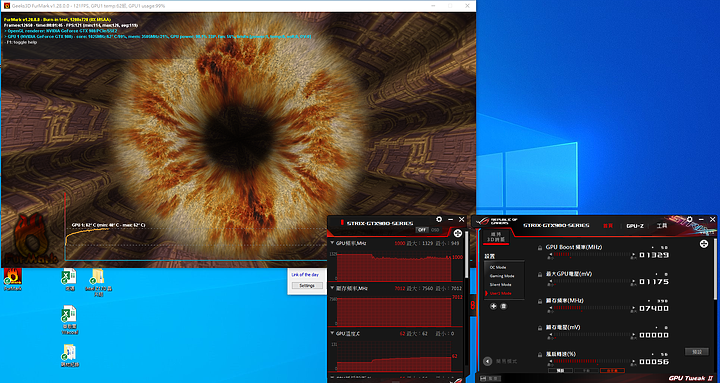Adjust the fan speed percent slider

tap(592, 360)
